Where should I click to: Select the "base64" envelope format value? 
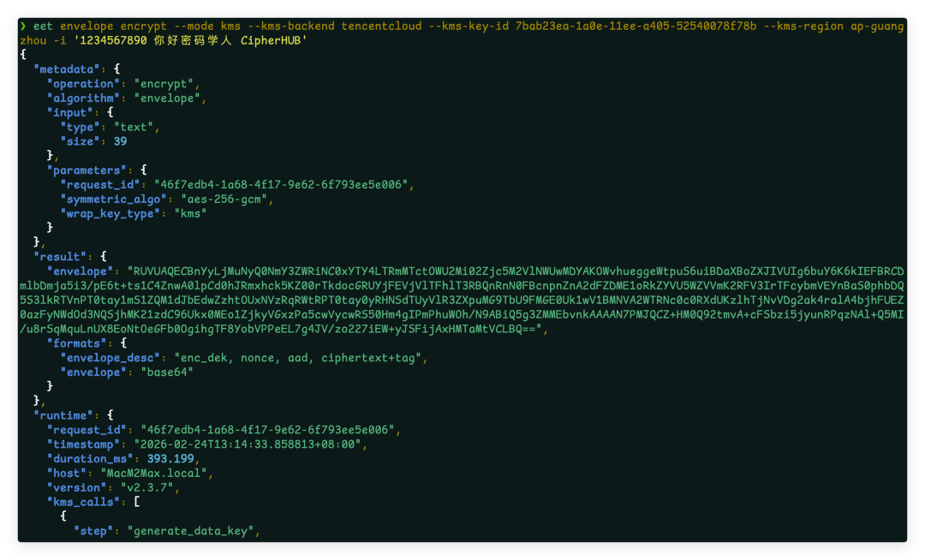[x=167, y=372]
